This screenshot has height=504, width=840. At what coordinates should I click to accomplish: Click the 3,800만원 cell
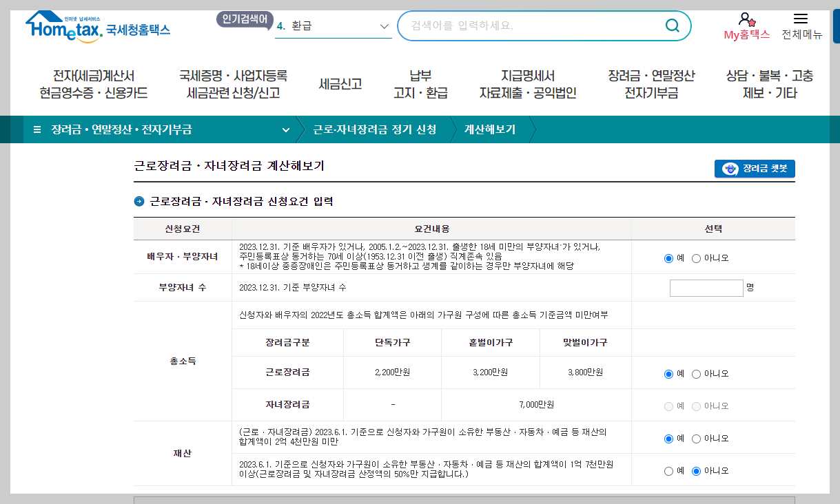(585, 372)
